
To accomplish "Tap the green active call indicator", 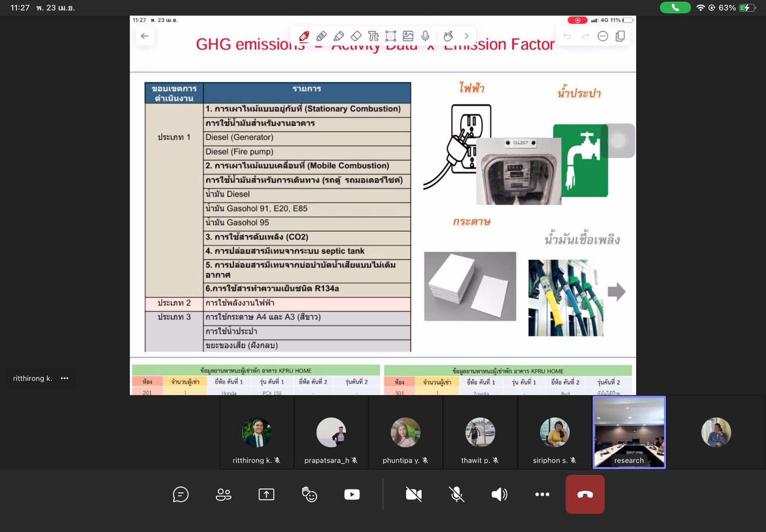I will (675, 7).
